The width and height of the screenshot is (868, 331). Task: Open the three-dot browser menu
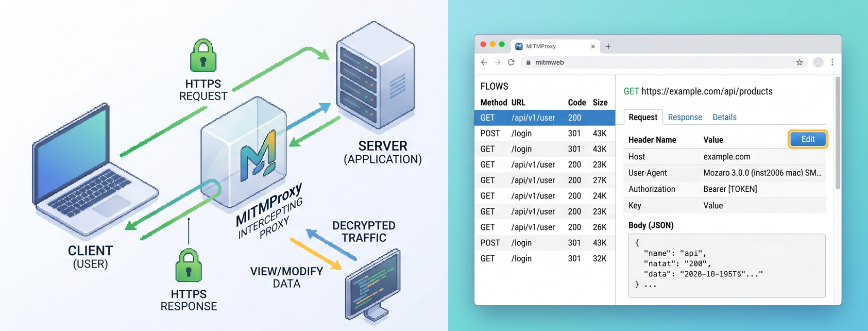[832, 62]
